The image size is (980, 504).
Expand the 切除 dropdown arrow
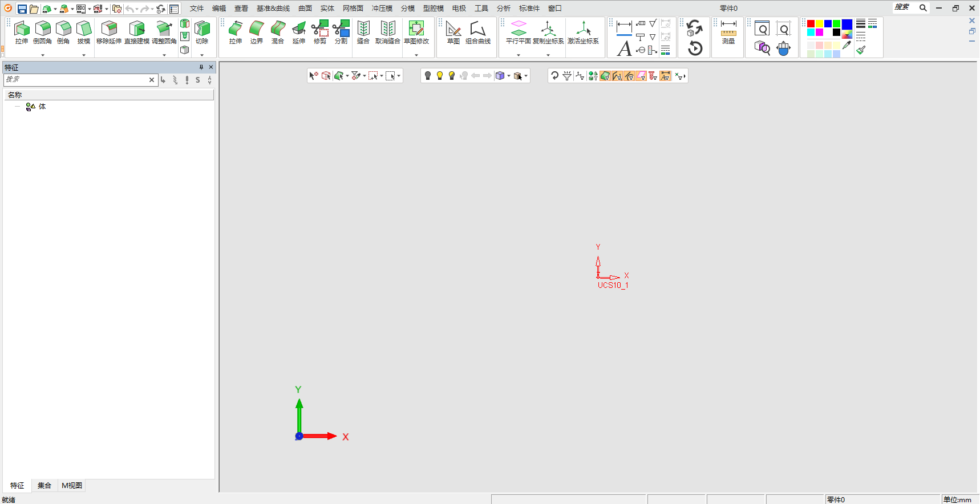pyautogui.click(x=202, y=55)
